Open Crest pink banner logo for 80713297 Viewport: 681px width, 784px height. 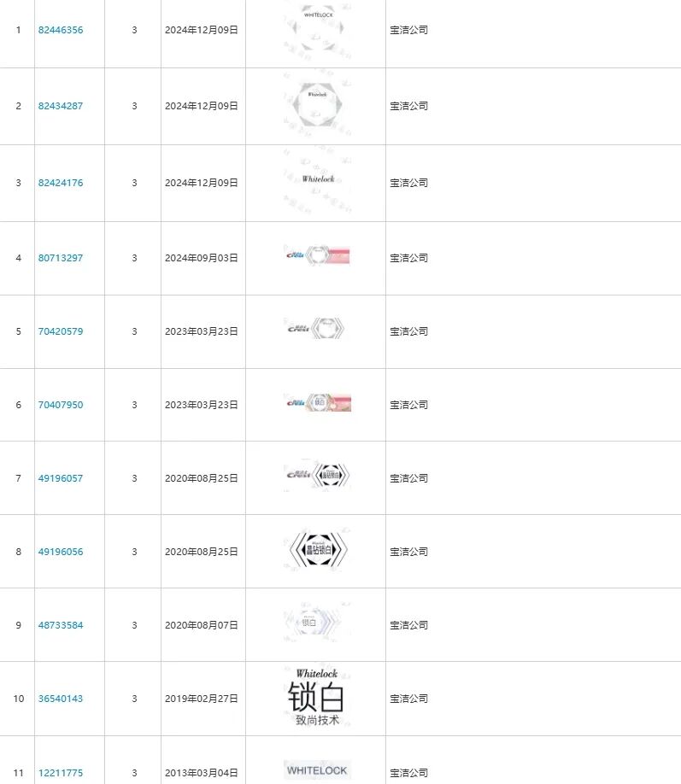click(x=317, y=255)
